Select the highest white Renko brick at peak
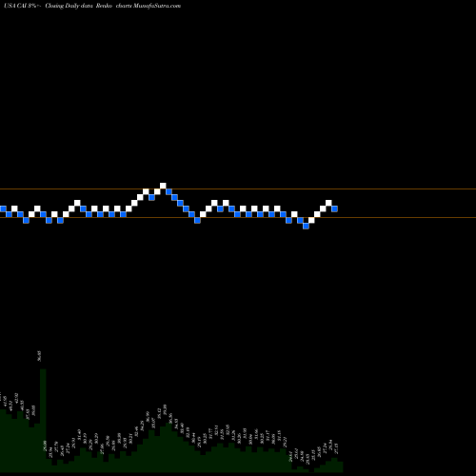Screen dimensions: 476x476 point(163,186)
